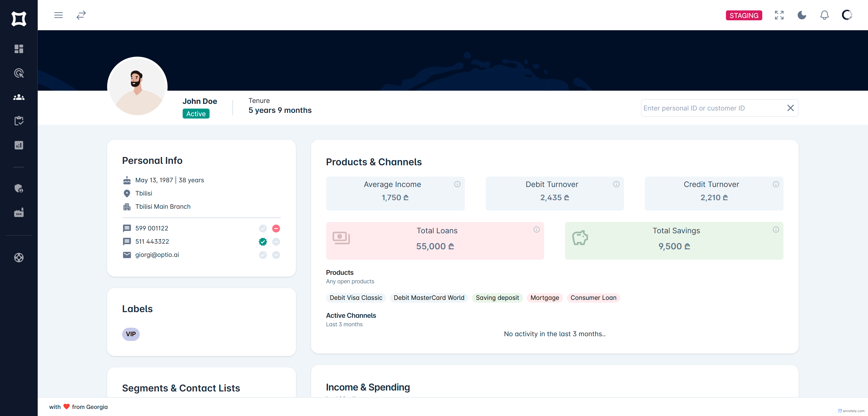This screenshot has width=868, height=416.
Task: Enter fullscreen with expand arrows icon
Action: 779,15
